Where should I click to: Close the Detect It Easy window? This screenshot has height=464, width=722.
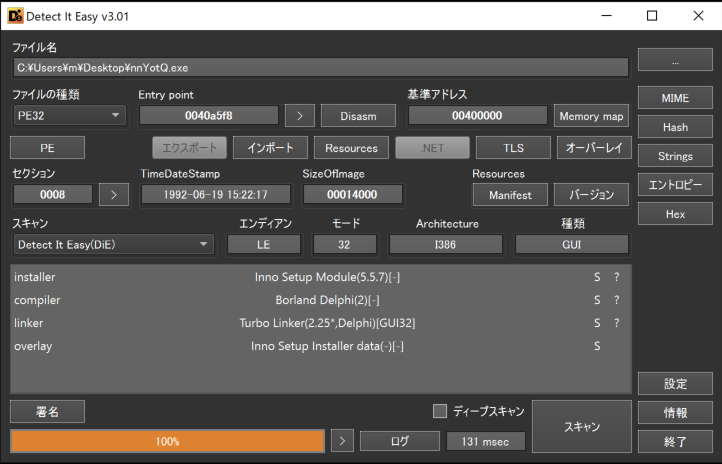coord(698,16)
